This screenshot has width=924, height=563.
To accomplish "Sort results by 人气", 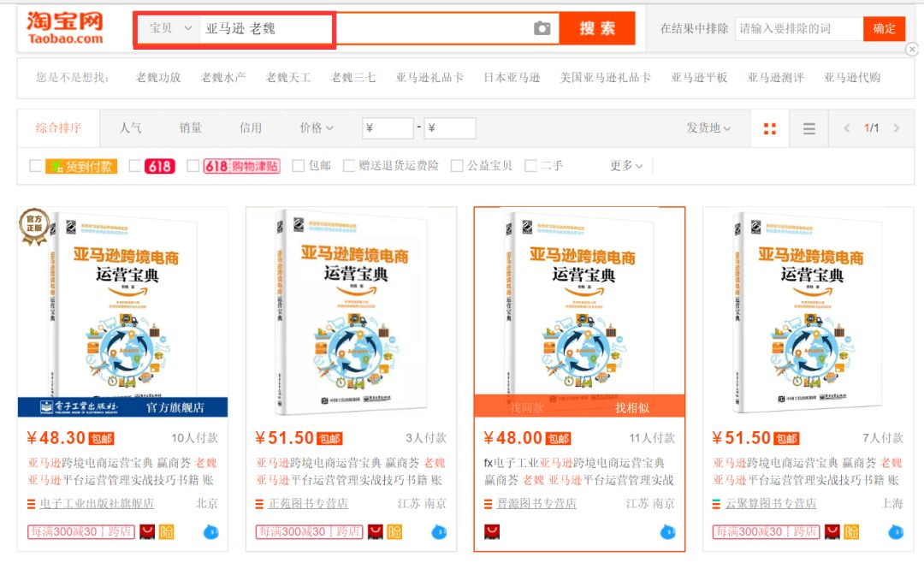I will click(x=130, y=128).
